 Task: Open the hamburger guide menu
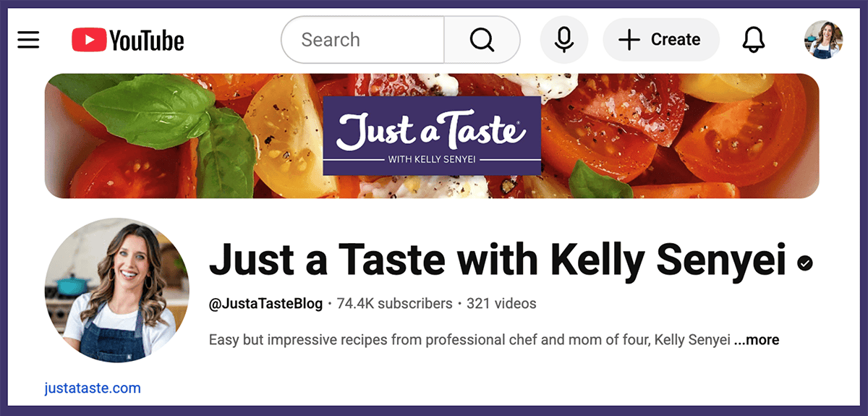tap(28, 39)
